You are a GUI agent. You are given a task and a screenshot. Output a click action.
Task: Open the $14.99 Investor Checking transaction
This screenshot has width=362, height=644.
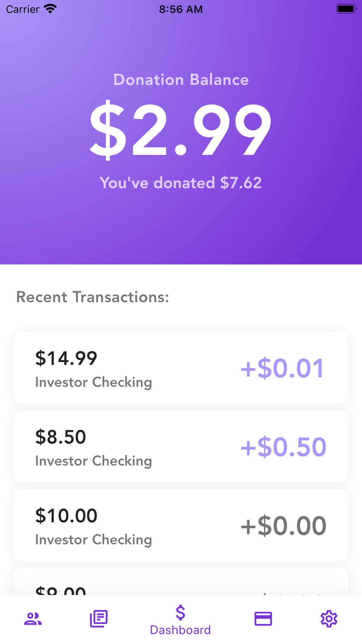pyautogui.click(x=181, y=368)
